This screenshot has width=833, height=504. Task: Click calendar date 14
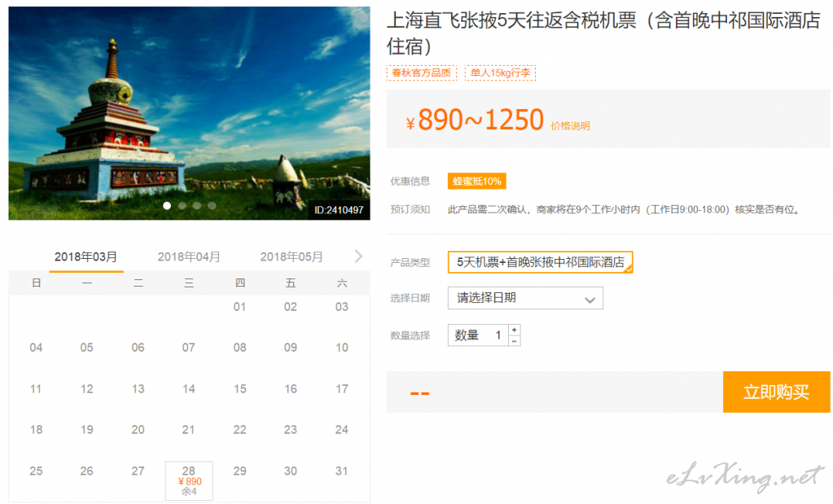(x=189, y=389)
